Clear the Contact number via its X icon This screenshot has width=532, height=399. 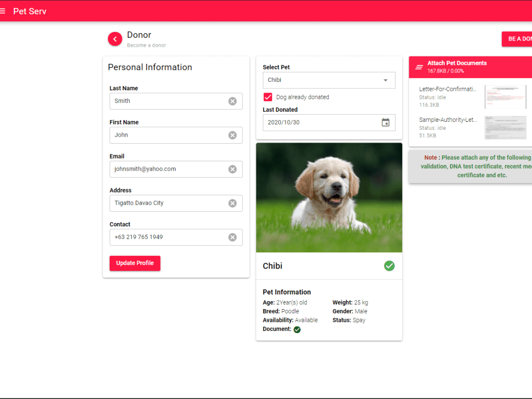(232, 237)
